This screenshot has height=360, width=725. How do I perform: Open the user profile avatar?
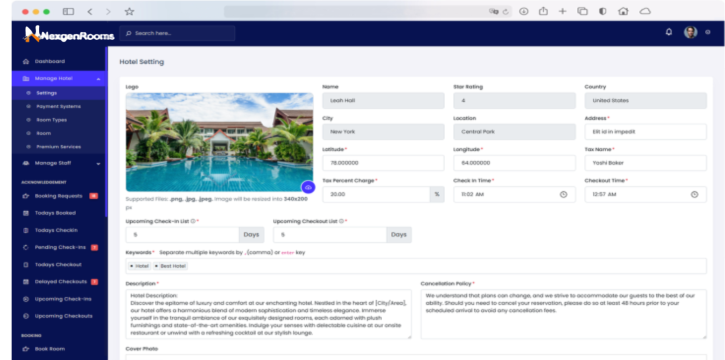tap(690, 32)
